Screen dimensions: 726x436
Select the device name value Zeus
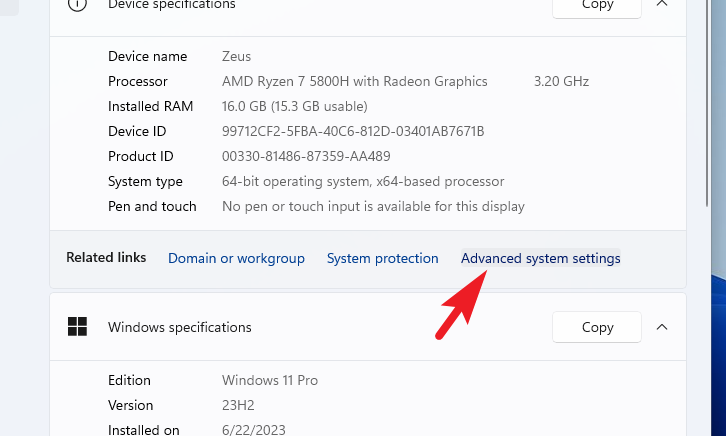coord(236,56)
